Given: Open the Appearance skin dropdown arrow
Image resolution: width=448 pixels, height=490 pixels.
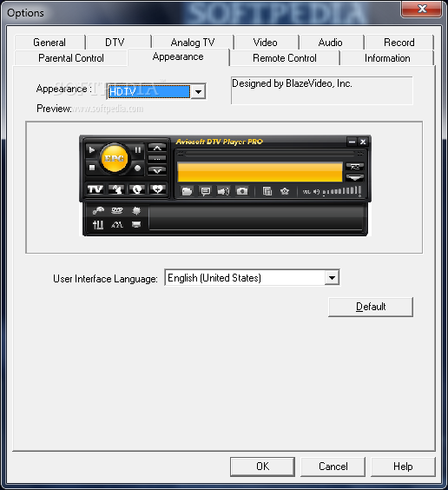Looking at the screenshot, I should pyautogui.click(x=198, y=92).
